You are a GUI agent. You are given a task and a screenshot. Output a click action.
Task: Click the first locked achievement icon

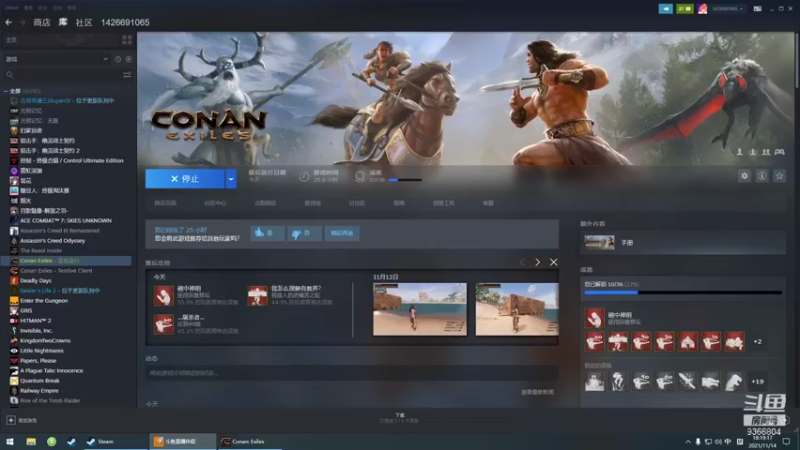click(594, 381)
